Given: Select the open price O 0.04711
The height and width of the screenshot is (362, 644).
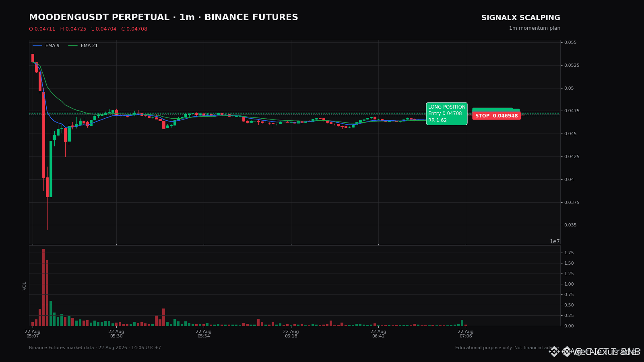Looking at the screenshot, I should coord(42,29).
